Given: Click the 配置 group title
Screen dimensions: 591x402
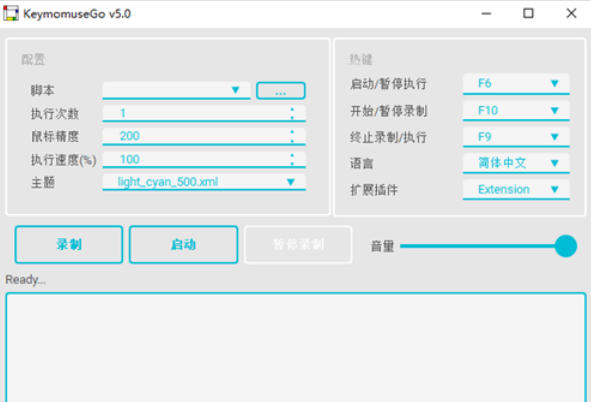Looking at the screenshot, I should [33, 60].
